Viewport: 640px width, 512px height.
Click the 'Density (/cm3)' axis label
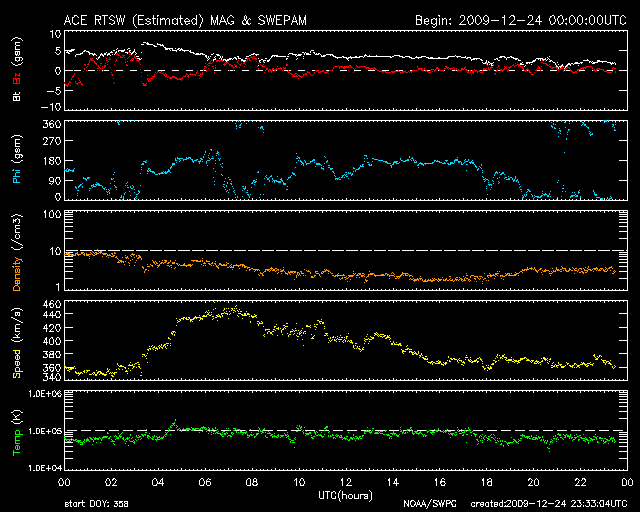(x=17, y=252)
